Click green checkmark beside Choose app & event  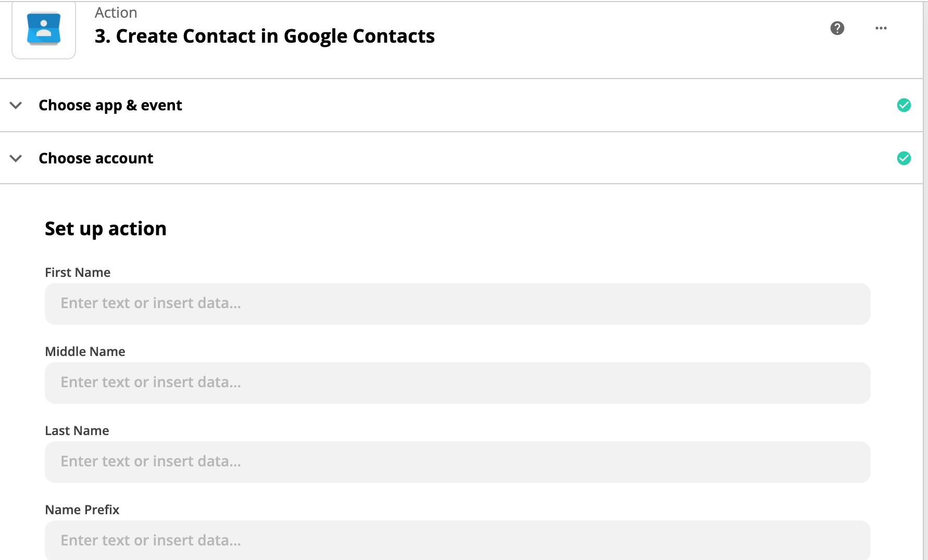tap(904, 105)
